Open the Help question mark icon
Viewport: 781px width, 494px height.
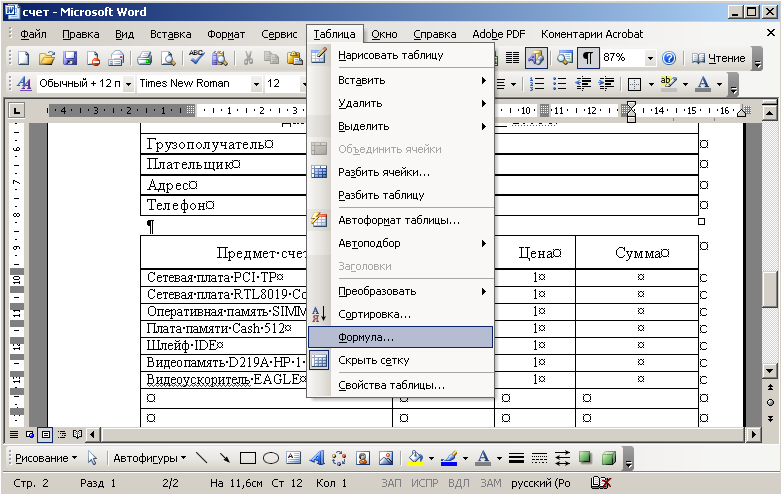[x=669, y=58]
